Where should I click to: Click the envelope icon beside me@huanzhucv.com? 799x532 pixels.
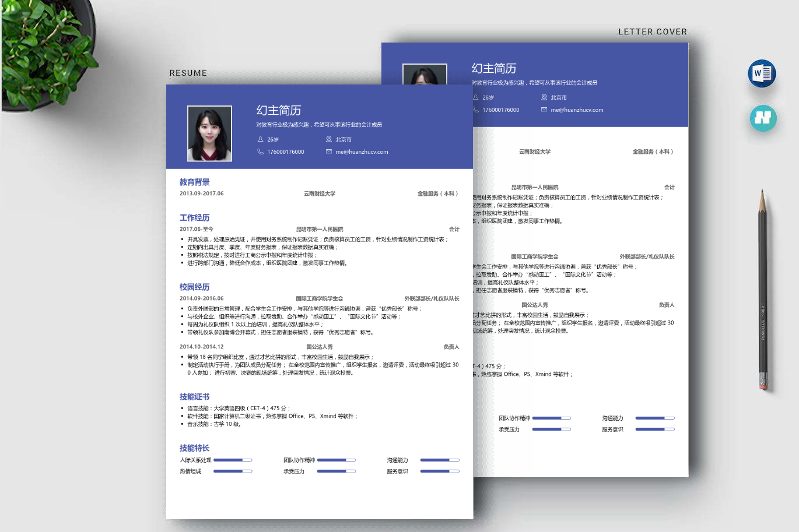pos(329,152)
